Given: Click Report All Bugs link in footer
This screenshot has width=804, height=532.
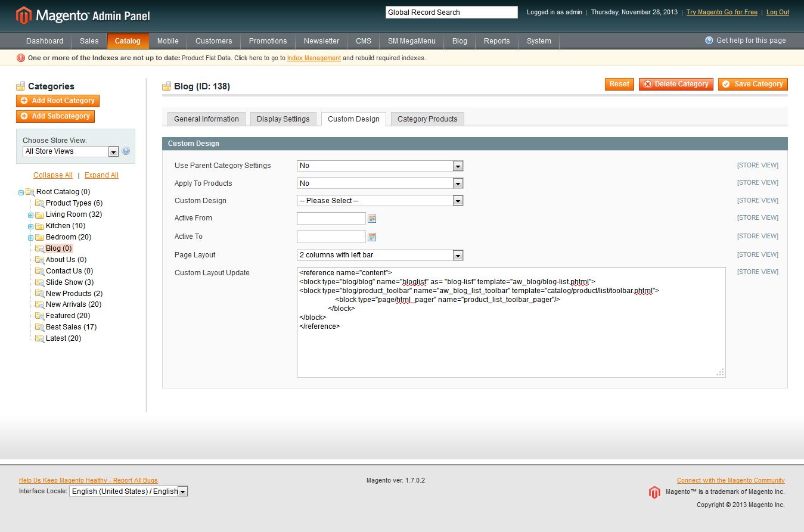Looking at the screenshot, I should (x=88, y=480).
